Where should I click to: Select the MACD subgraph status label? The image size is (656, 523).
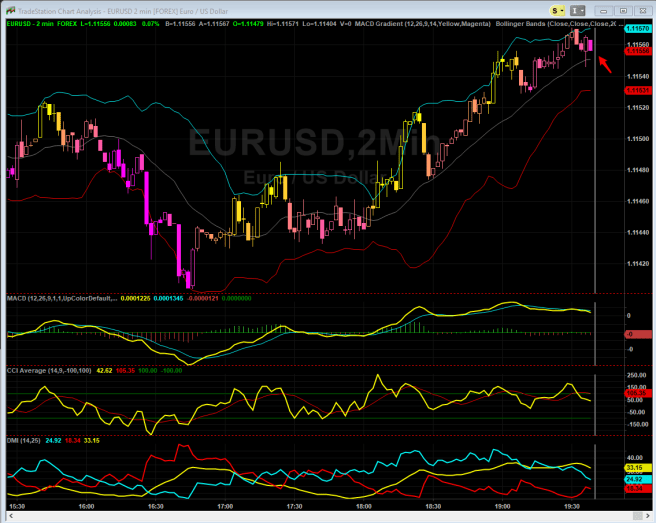tap(62, 298)
